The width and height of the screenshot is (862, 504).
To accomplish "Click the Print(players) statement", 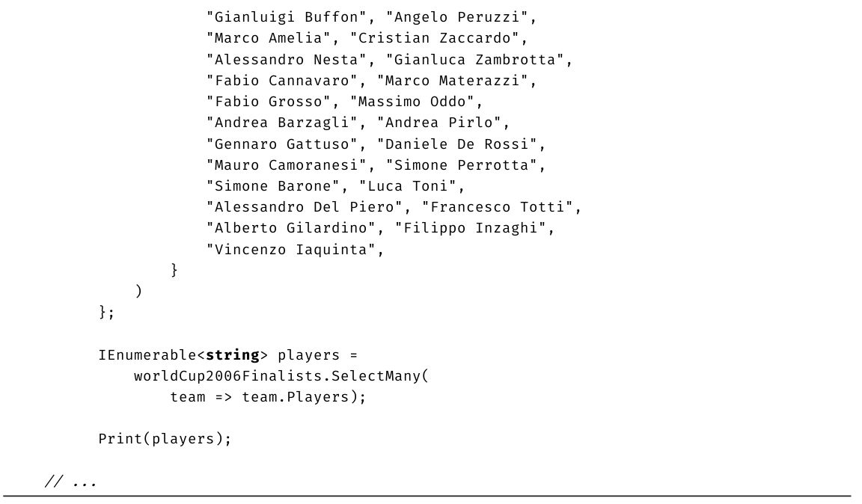I will tap(165, 439).
